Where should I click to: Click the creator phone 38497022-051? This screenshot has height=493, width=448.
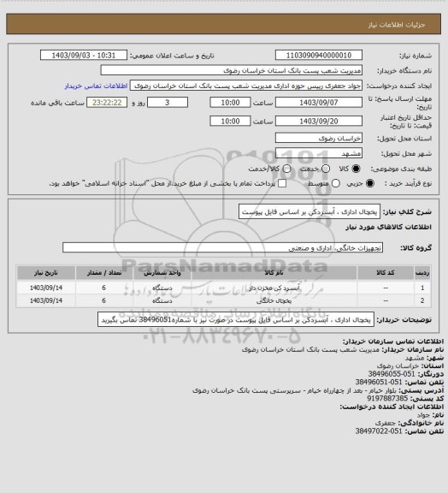click(x=379, y=431)
